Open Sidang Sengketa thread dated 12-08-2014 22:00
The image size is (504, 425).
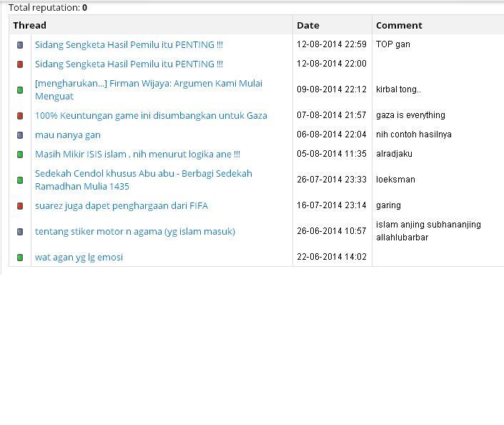click(129, 64)
